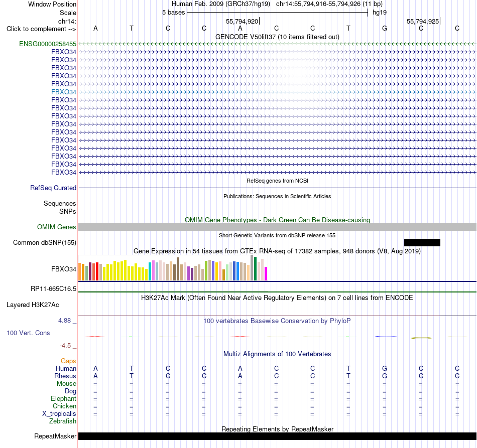The height and width of the screenshot is (448, 477).
Task: Click the 55,794,925 position marker
Action: [x=423, y=21]
